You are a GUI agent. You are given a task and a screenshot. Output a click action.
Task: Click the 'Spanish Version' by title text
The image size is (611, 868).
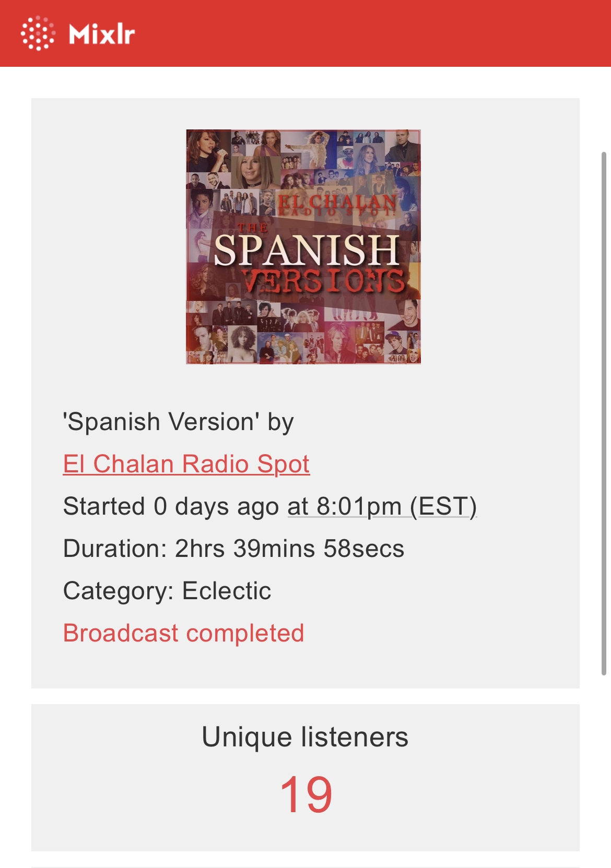coord(178,422)
